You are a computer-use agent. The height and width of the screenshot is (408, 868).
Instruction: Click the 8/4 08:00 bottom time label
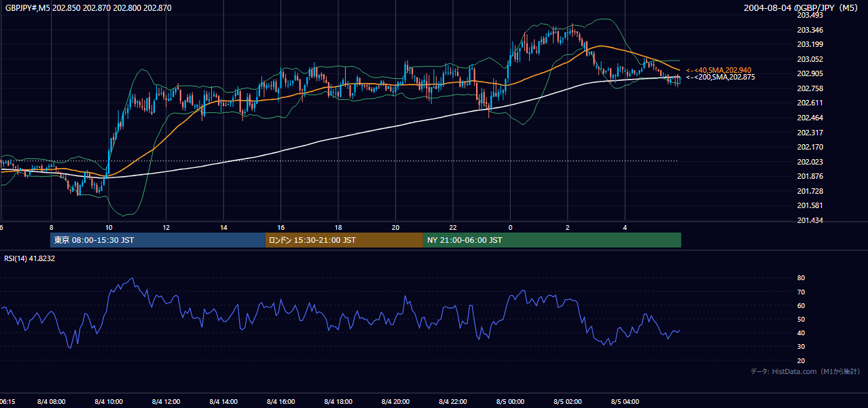point(52,402)
